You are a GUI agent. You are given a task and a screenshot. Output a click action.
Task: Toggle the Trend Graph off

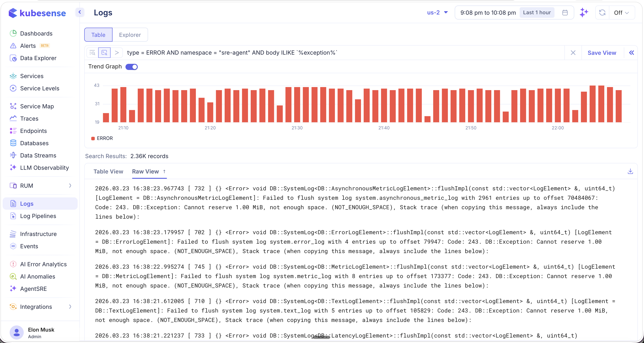tap(132, 66)
